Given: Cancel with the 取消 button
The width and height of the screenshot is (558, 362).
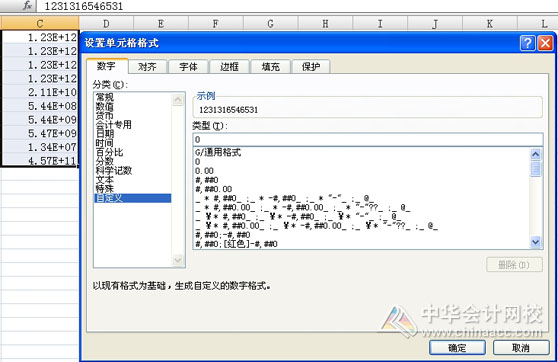Looking at the screenshot, I should click(x=521, y=347).
